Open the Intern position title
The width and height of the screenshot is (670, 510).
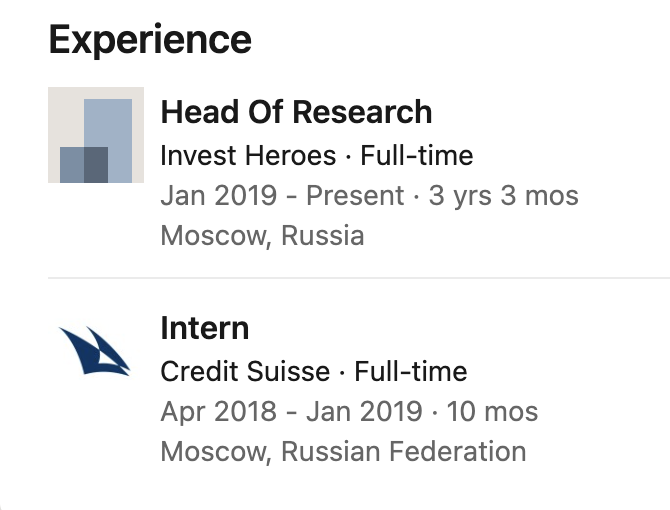click(204, 328)
